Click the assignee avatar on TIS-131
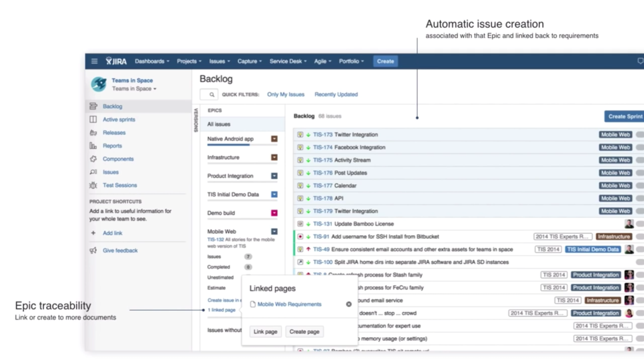The width and height of the screenshot is (644, 362). (x=629, y=224)
